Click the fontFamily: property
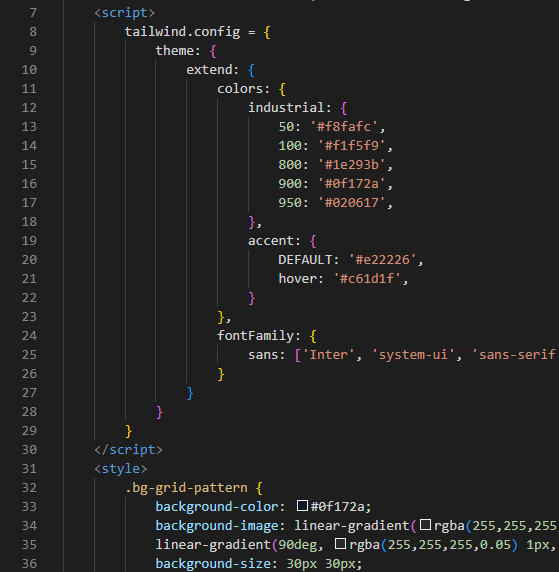The height and width of the screenshot is (572, 559). [x=259, y=336]
